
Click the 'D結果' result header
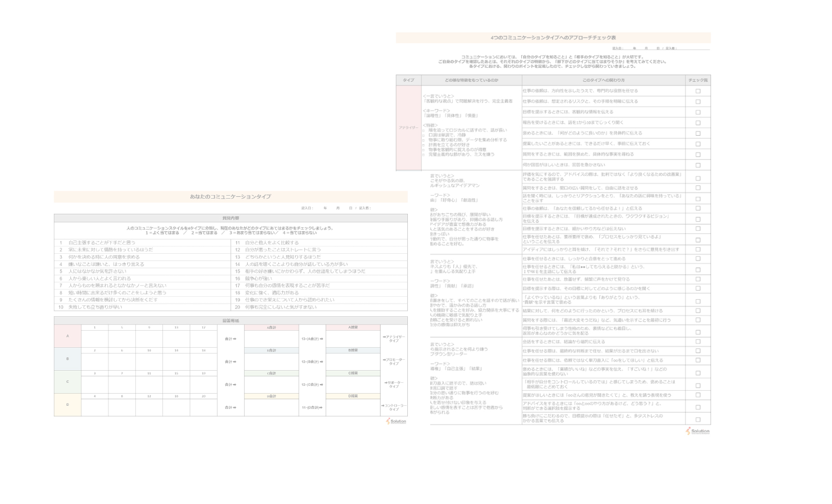(353, 396)
